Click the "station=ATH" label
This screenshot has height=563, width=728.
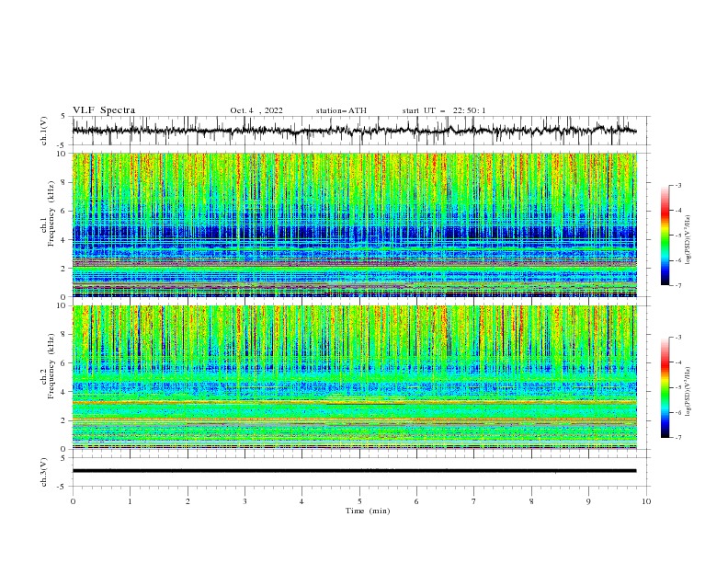tap(341, 110)
